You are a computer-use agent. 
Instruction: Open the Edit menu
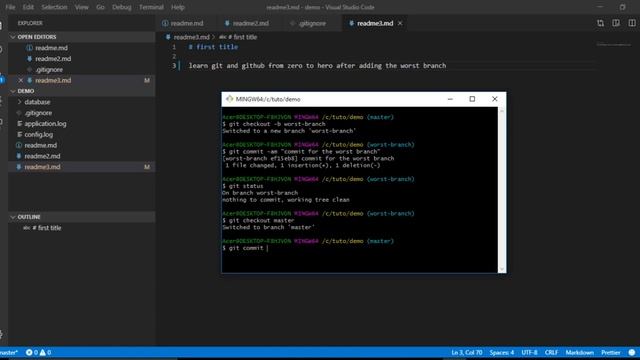click(28, 7)
